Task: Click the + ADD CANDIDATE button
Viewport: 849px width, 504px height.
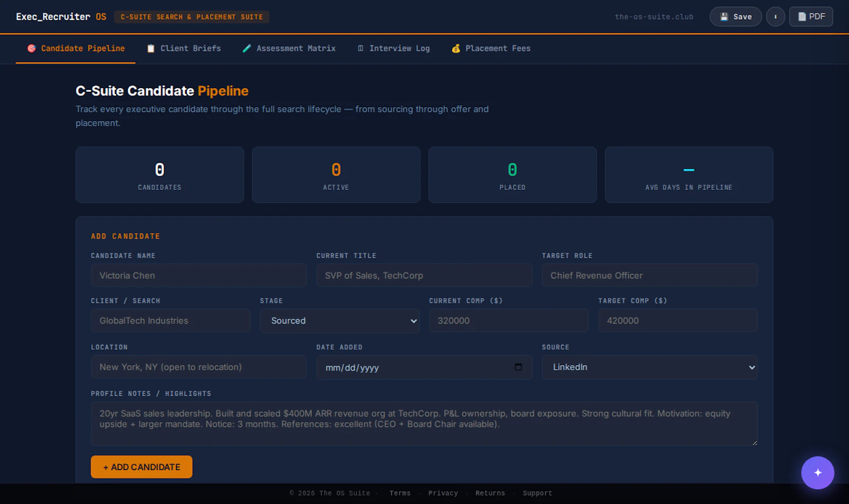Action: point(142,467)
